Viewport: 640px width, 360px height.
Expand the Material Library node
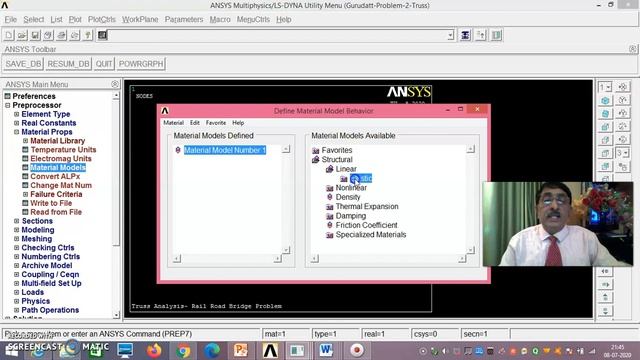(25, 141)
